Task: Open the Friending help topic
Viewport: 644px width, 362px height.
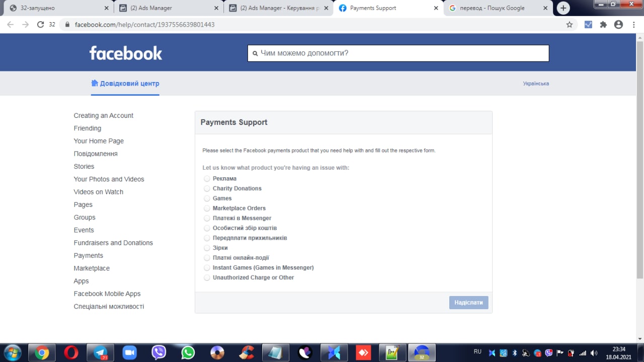Action: point(88,128)
